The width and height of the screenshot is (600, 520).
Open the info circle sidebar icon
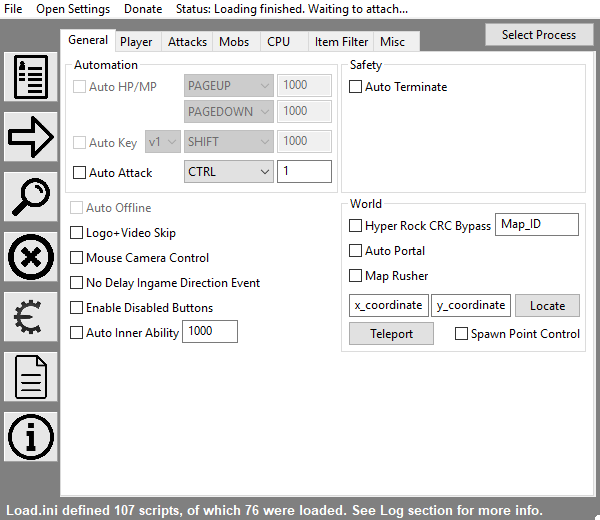31,437
